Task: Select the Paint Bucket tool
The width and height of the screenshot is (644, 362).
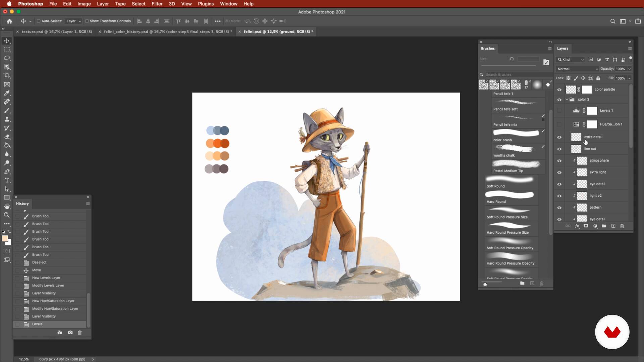Action: coord(7,145)
